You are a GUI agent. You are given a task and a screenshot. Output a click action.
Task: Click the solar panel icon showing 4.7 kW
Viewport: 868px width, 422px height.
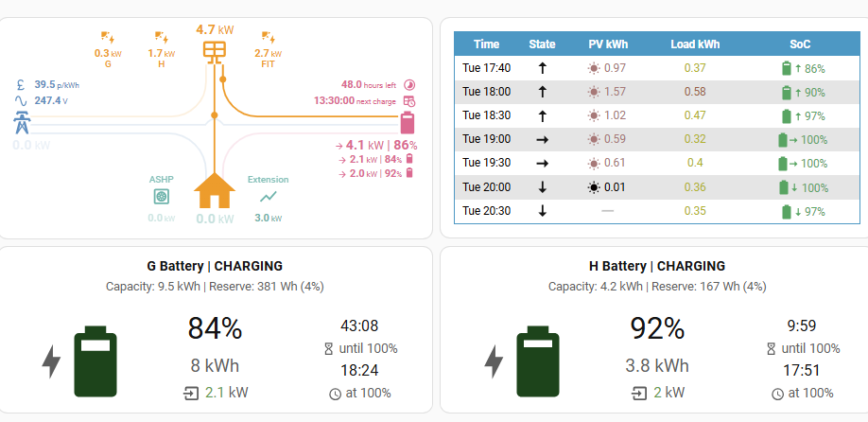(x=216, y=49)
